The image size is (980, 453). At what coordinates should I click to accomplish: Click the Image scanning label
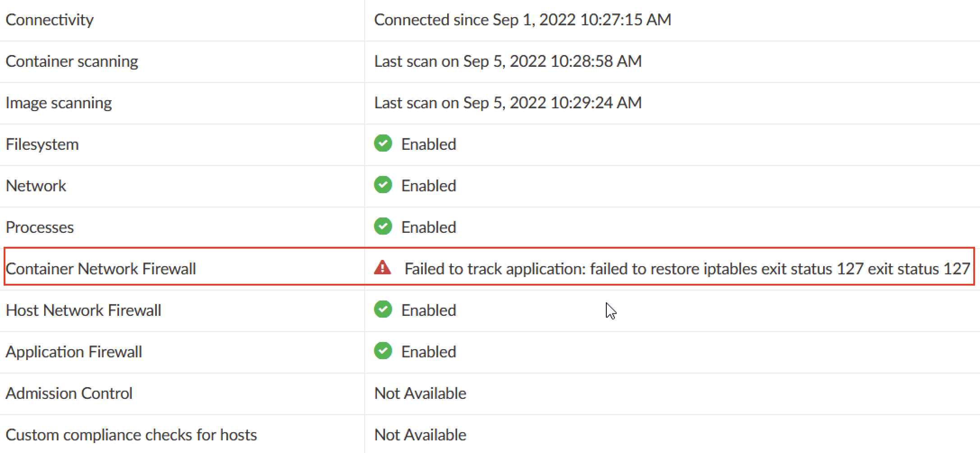click(x=59, y=103)
